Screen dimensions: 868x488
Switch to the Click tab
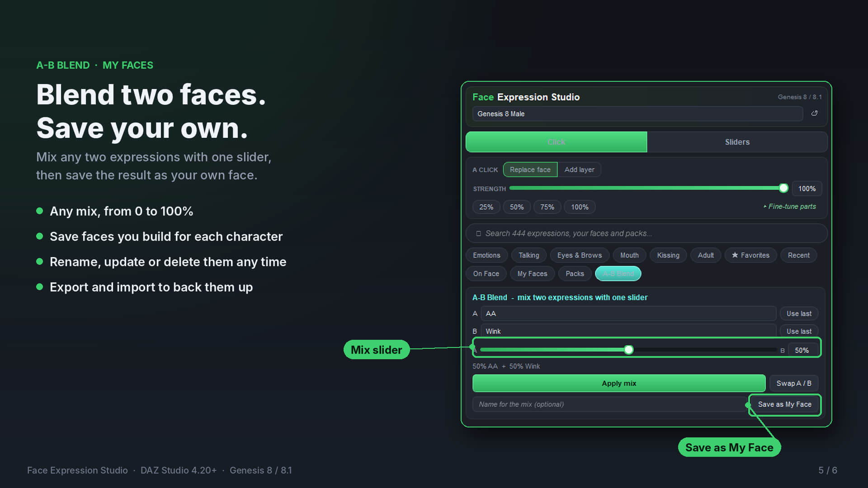pos(556,142)
